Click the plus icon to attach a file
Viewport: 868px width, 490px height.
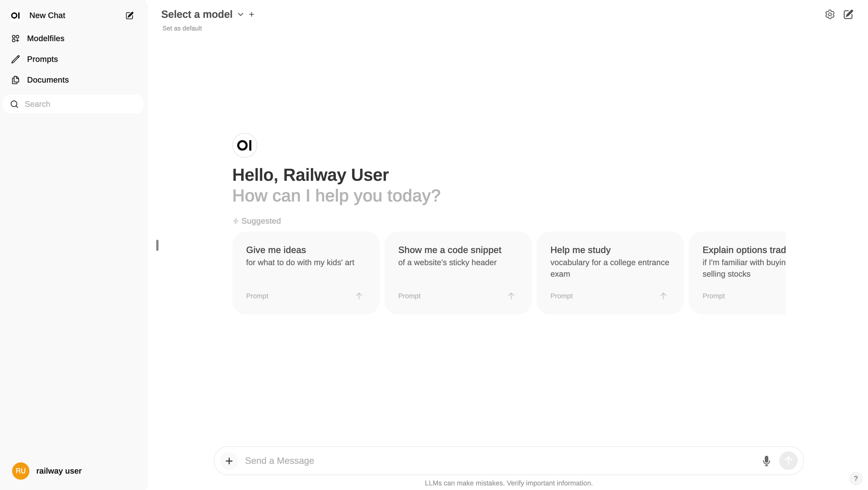click(x=229, y=461)
